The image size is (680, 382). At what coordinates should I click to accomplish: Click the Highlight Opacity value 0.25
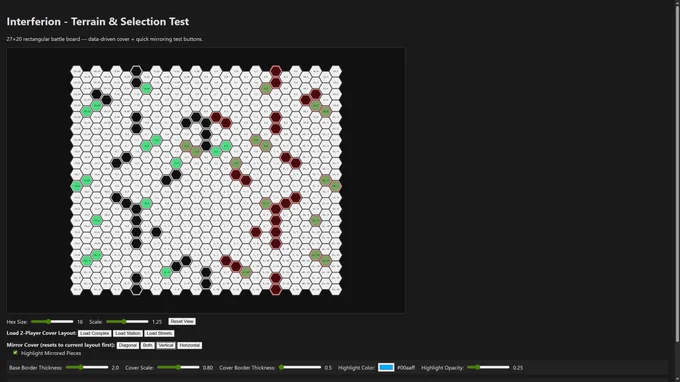tap(518, 368)
